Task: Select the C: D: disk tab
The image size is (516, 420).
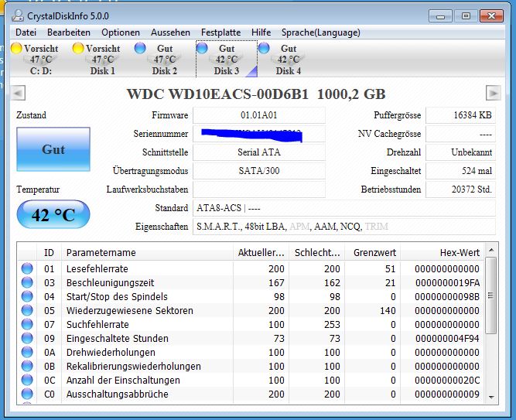Action: pos(41,60)
